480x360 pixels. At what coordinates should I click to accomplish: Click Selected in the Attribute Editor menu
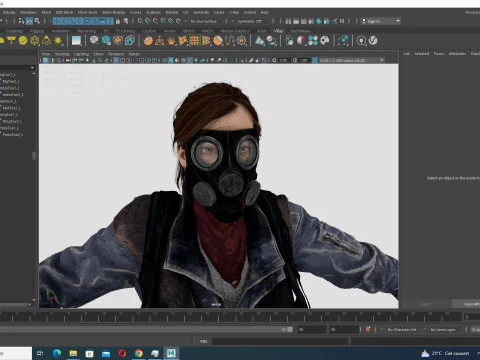point(422,54)
